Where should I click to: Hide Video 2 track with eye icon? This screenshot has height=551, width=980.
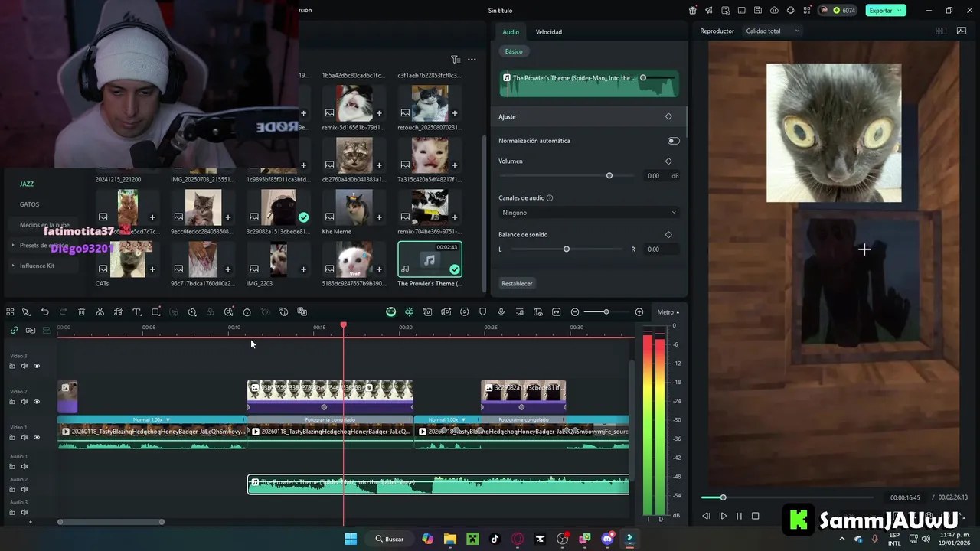pos(36,402)
